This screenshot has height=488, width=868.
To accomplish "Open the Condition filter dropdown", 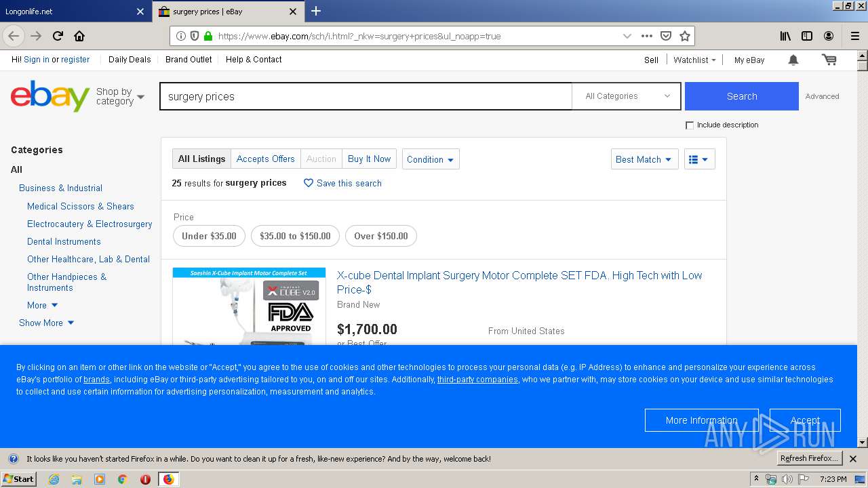I will [431, 159].
